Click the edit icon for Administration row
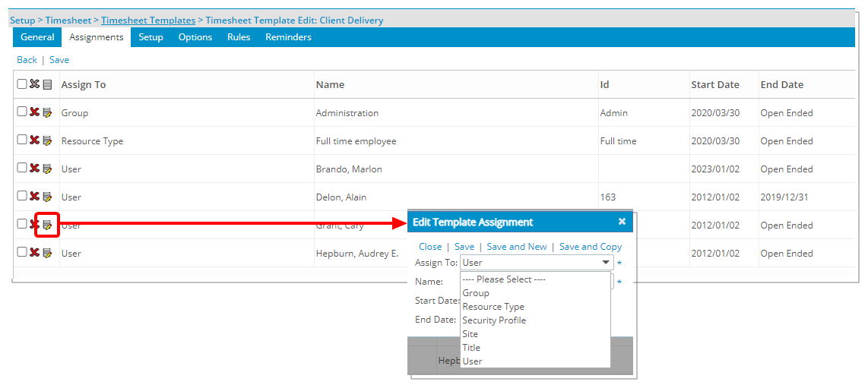The image size is (868, 388). [x=47, y=112]
